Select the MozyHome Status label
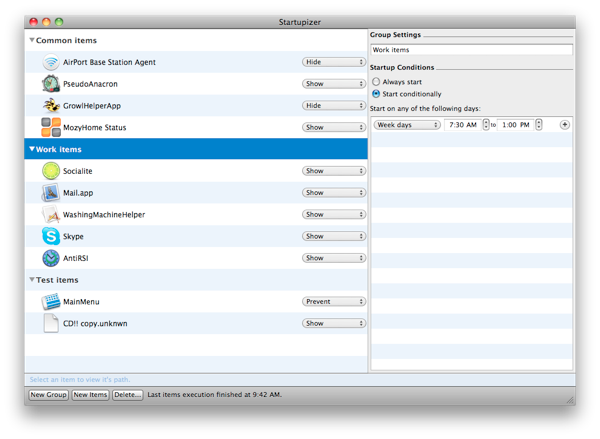The width and height of the screenshot is (600, 439). (95, 127)
